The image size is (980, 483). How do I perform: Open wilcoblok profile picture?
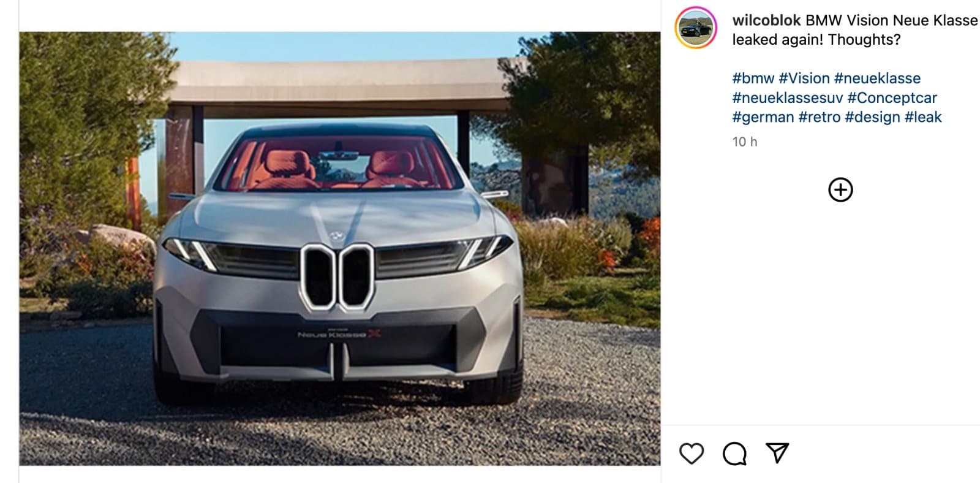pyautogui.click(x=696, y=28)
